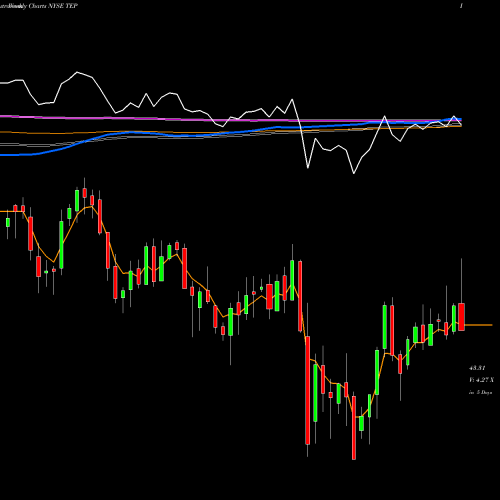The height and width of the screenshot is (500, 500).
Task: Click the tallest red crash candlestick body
Action: [308, 390]
